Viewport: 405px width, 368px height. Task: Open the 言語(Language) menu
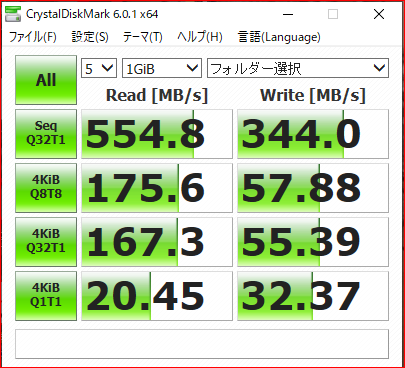tap(279, 37)
